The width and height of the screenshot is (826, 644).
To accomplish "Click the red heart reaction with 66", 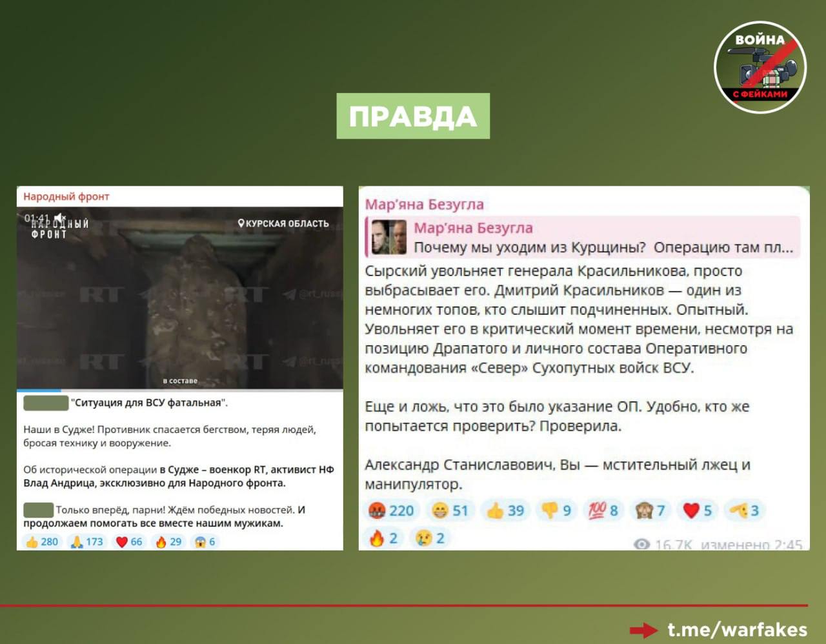I will pos(129,541).
